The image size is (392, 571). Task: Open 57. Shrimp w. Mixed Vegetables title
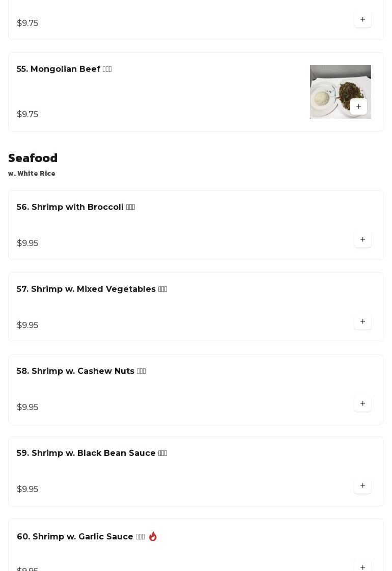[92, 289]
